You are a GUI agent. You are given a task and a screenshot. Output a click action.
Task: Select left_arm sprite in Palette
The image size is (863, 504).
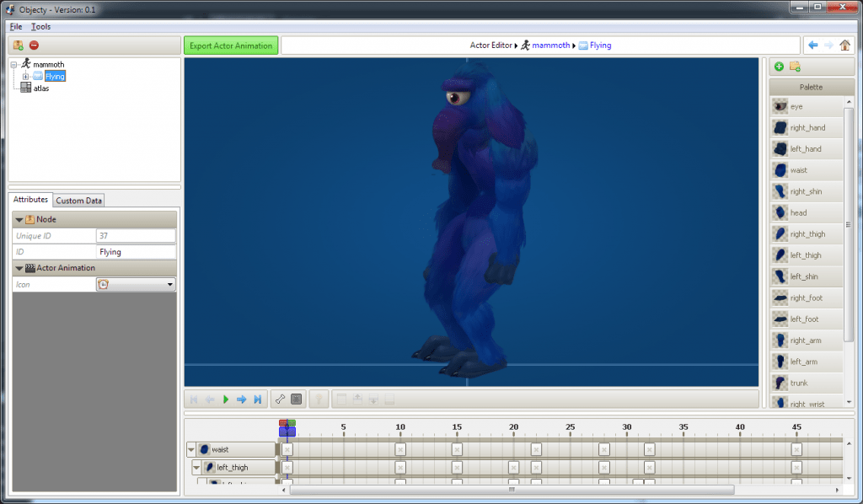807,362
